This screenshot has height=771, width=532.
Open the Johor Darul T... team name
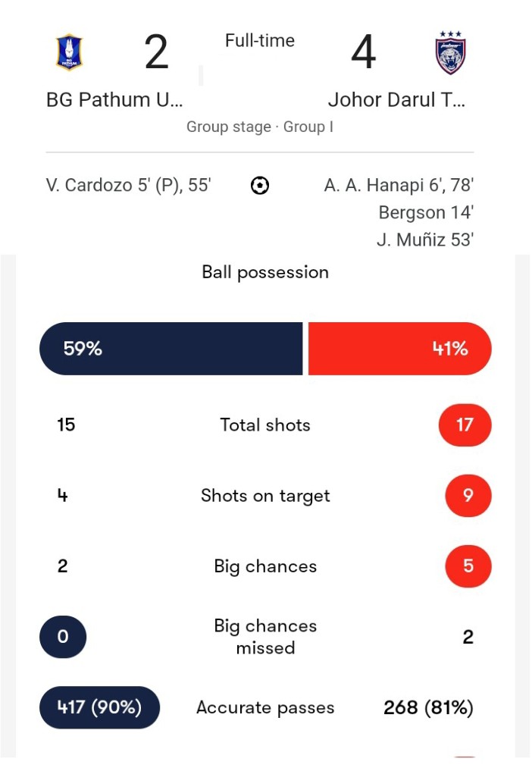pos(396,100)
